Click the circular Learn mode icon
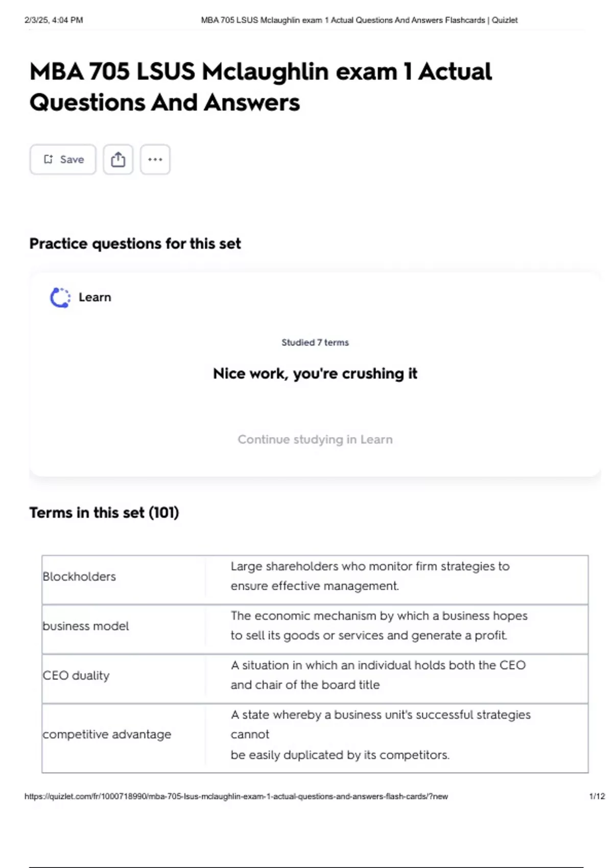Image resolution: width=613 pixels, height=868 pixels. [x=60, y=298]
